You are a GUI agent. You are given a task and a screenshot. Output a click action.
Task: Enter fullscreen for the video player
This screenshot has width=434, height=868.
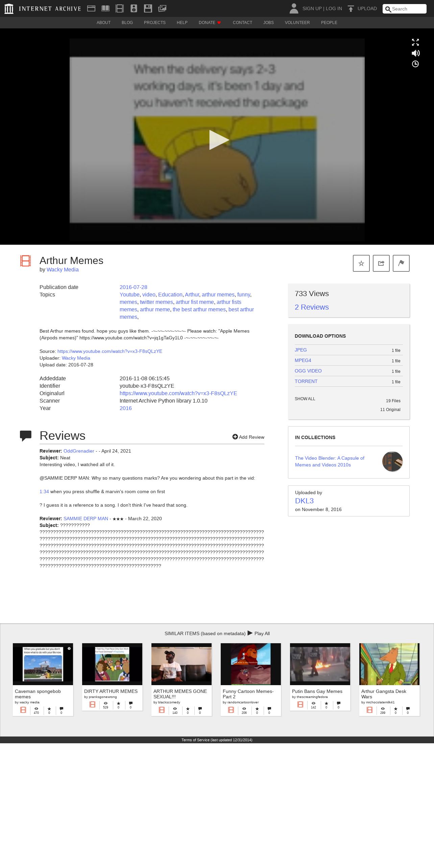[x=415, y=42]
